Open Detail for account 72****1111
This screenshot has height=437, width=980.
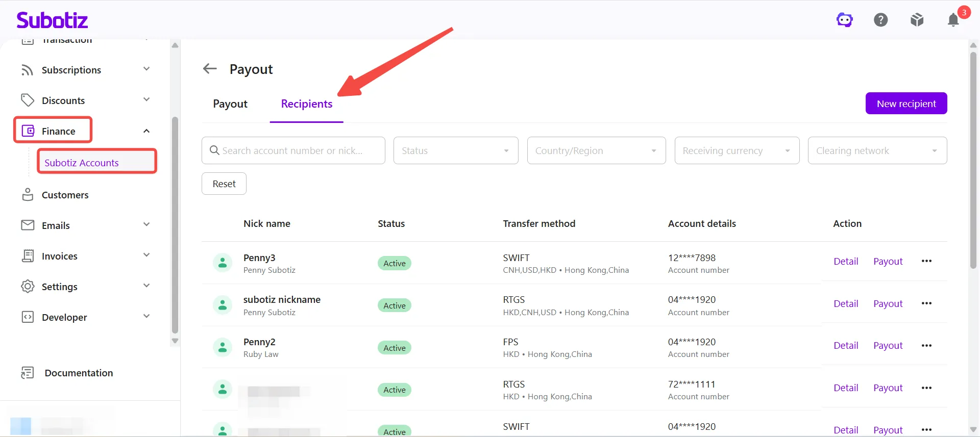click(x=846, y=388)
